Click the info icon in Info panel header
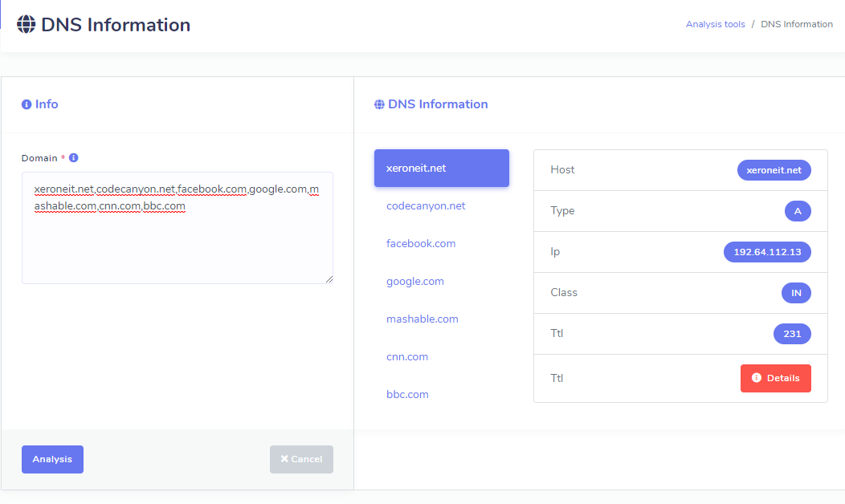 [27, 104]
